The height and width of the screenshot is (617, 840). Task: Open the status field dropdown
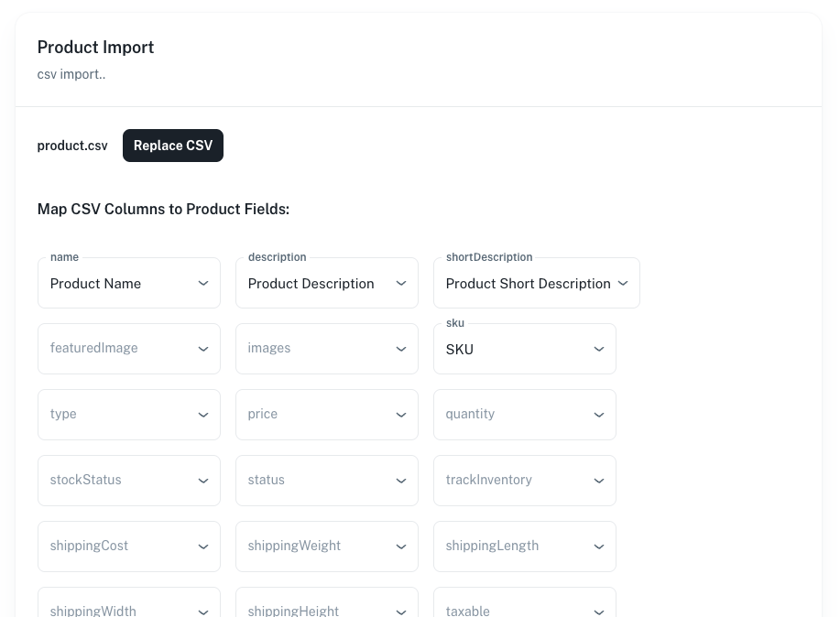(x=326, y=481)
